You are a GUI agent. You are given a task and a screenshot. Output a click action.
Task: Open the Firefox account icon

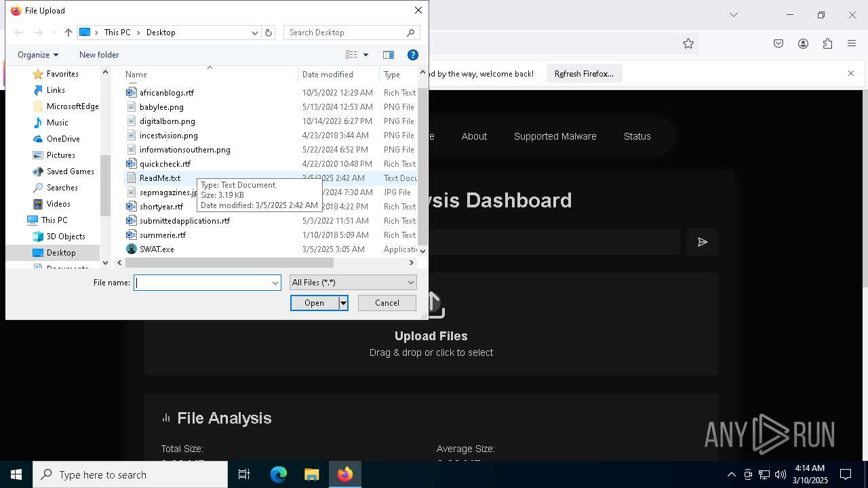[x=803, y=43]
